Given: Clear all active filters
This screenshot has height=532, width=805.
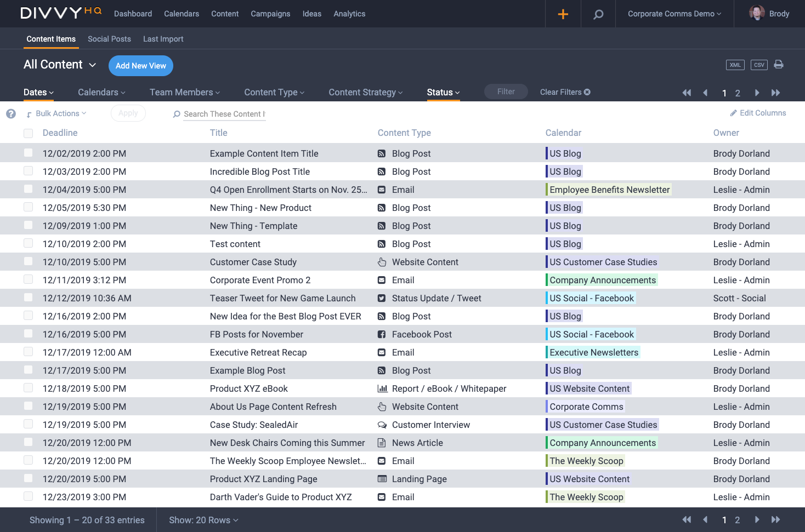Looking at the screenshot, I should coord(565,92).
